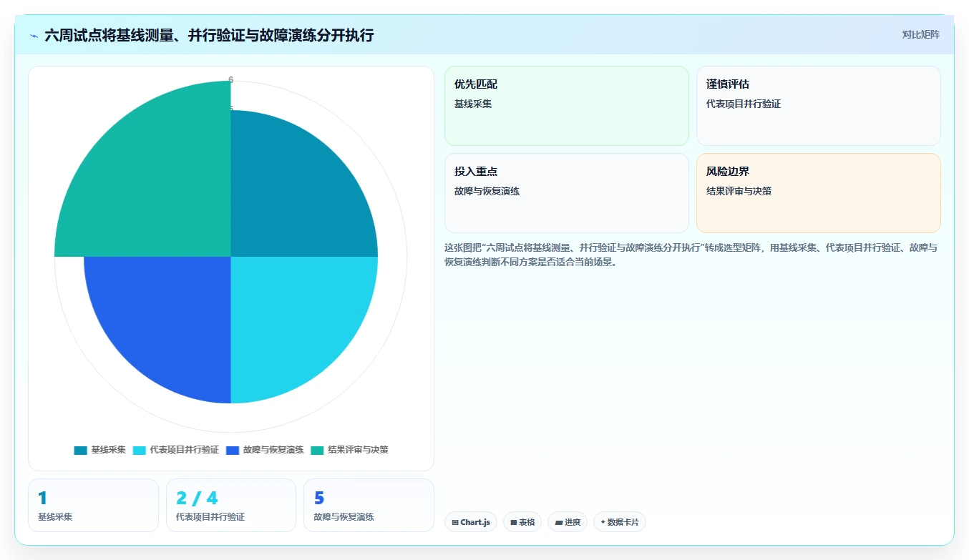Open the 谨慎评估 matrix card
This screenshot has height=560, width=969.
pyautogui.click(x=818, y=106)
